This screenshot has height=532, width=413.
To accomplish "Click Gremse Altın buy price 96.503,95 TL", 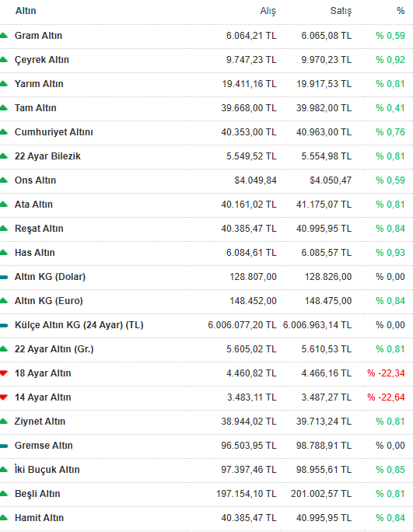I will pos(249,446).
